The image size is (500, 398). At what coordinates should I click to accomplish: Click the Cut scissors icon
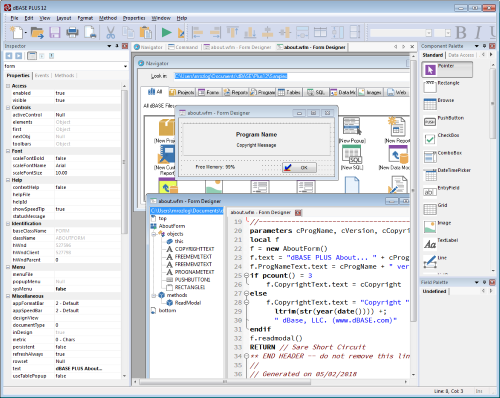click(x=110, y=32)
